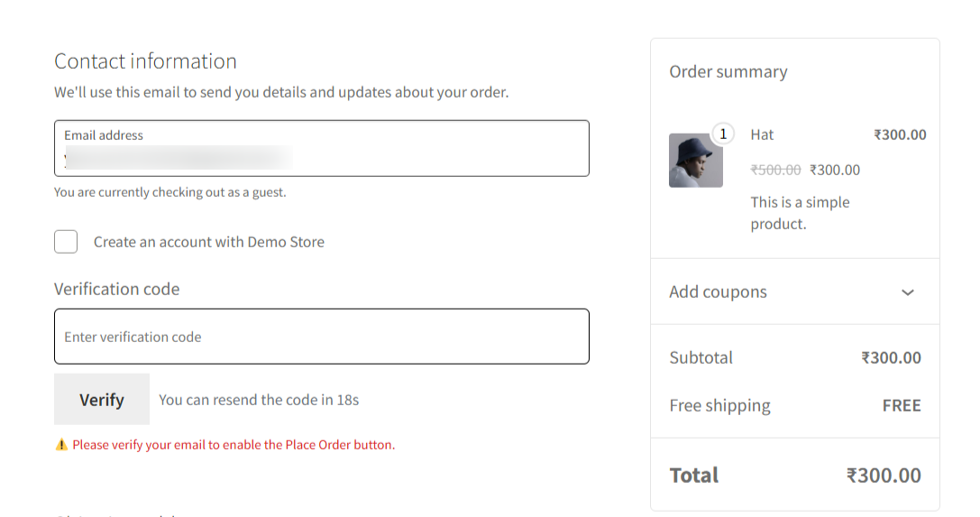Viewport: 980px width, 517px height.
Task: Click the crossed-out ₹500.00 original price
Action: pos(775,170)
